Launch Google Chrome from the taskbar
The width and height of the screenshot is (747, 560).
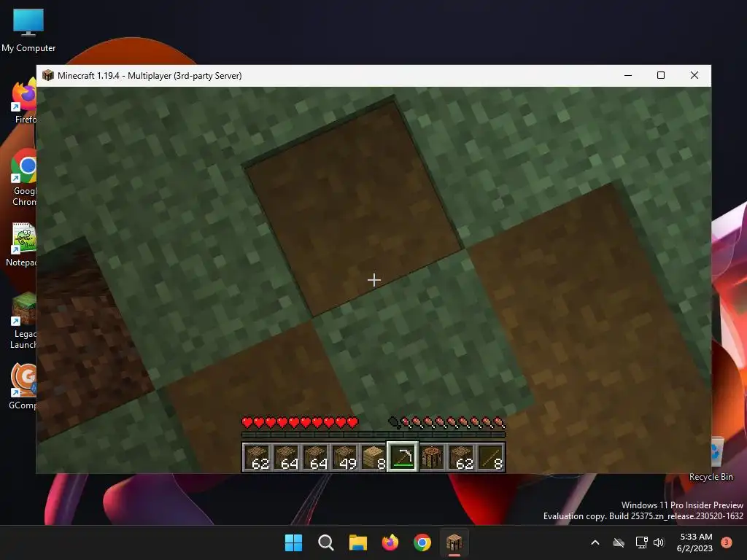(x=422, y=542)
